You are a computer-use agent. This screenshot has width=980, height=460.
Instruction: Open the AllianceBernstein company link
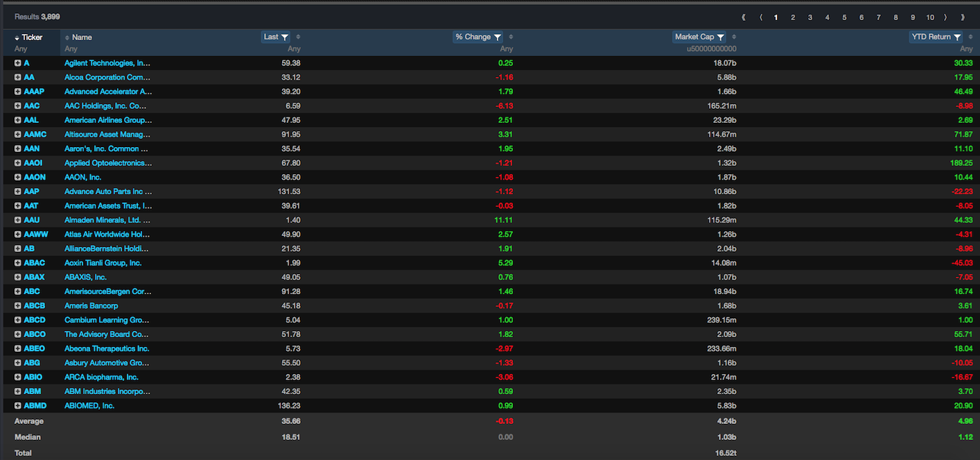107,248
